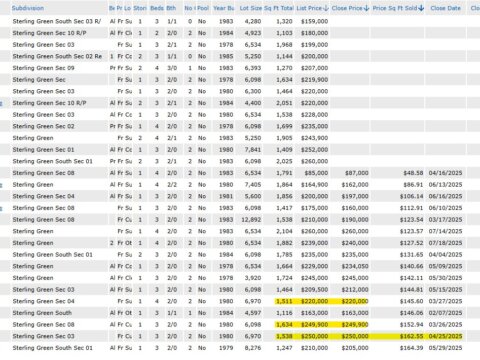Click the 12,892 lot size cell
480x360 pixels.
coord(251,220)
